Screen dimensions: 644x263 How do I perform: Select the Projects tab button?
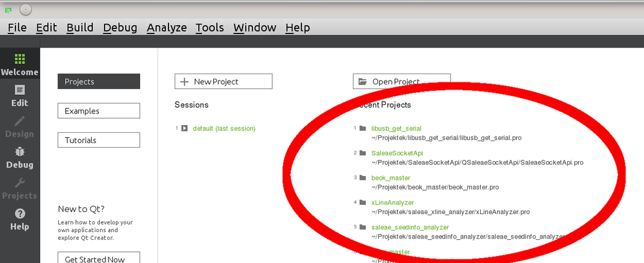(x=99, y=81)
